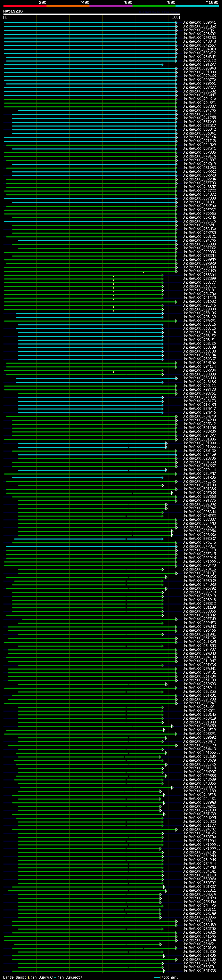Click the orange ~40% identity legend bar
Screen dimensions: 222x980
[68, 6]
